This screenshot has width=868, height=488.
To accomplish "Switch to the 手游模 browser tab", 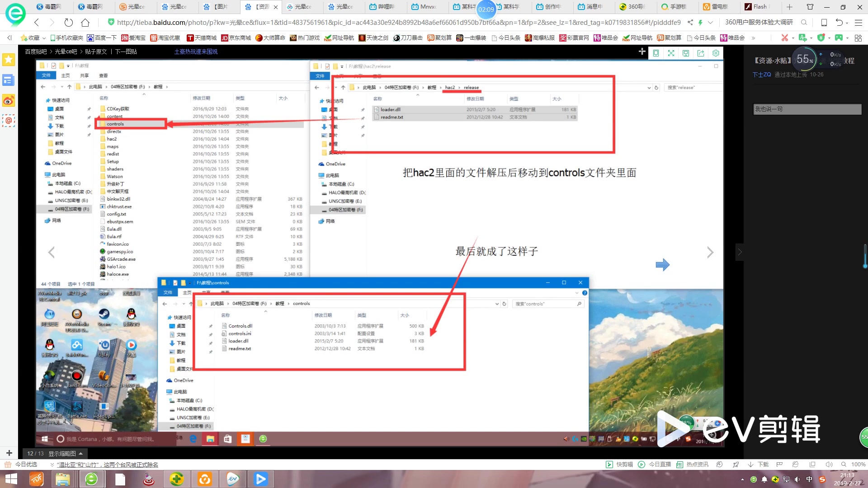I will [677, 7].
